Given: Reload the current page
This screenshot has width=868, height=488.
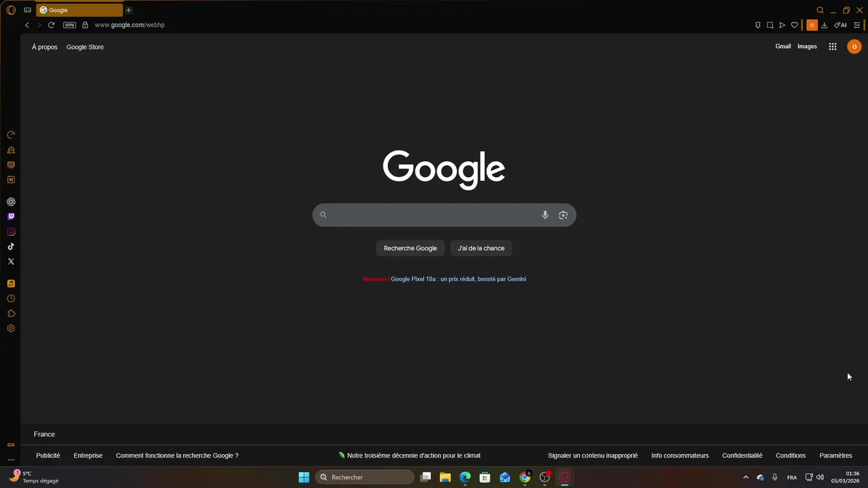Looking at the screenshot, I should coord(51,25).
